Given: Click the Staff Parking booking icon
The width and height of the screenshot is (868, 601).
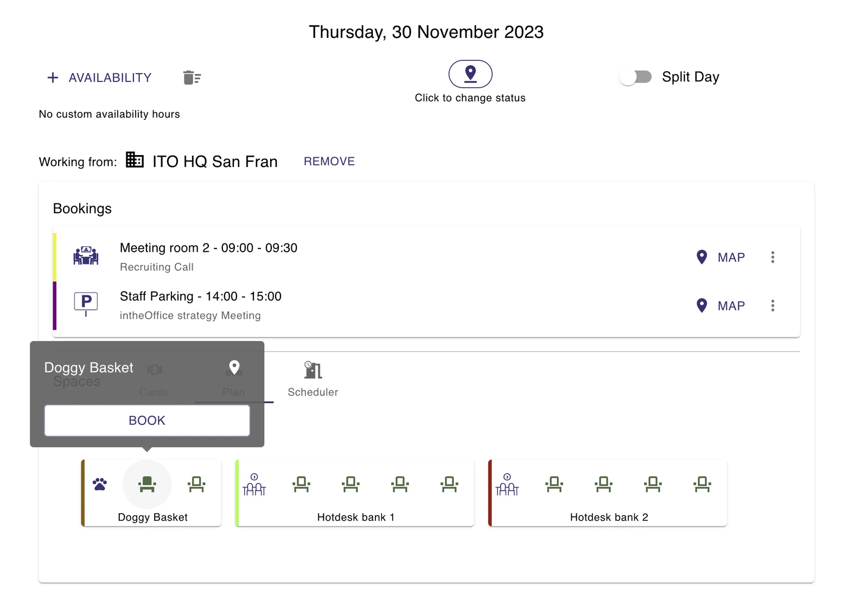Looking at the screenshot, I should click(x=86, y=304).
